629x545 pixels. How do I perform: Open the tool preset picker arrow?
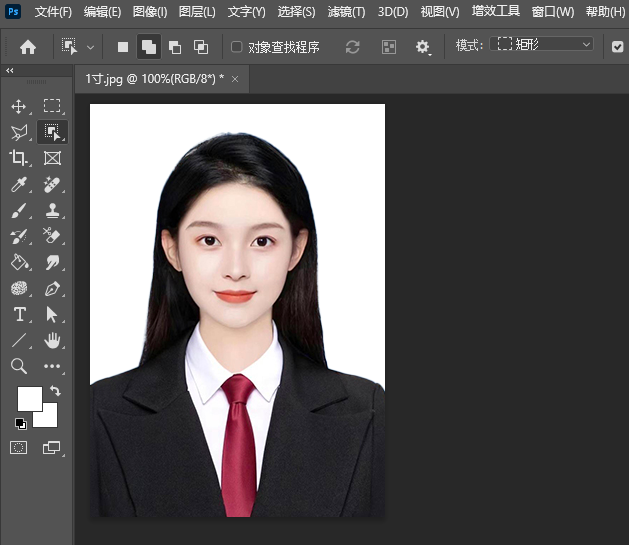[x=91, y=46]
